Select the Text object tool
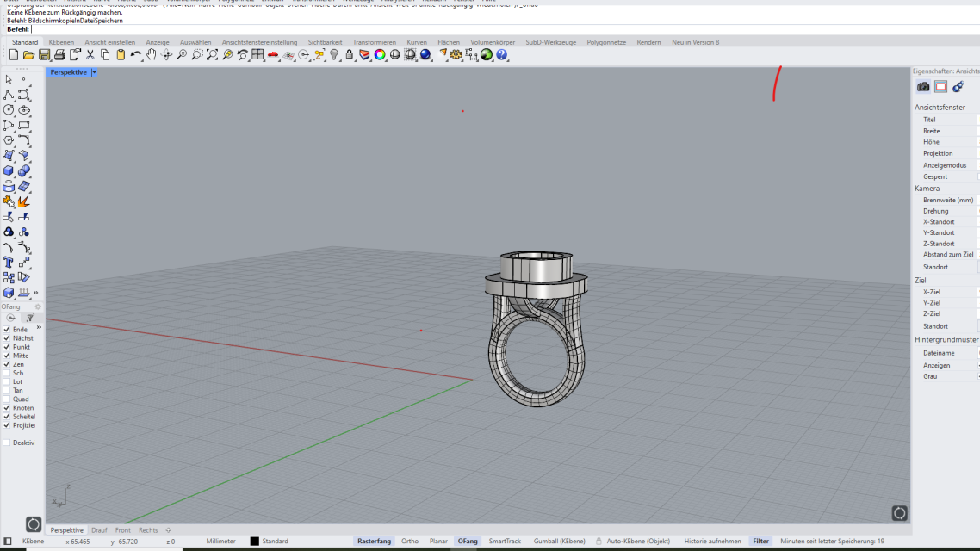This screenshot has width=980, height=551. pos(9,262)
